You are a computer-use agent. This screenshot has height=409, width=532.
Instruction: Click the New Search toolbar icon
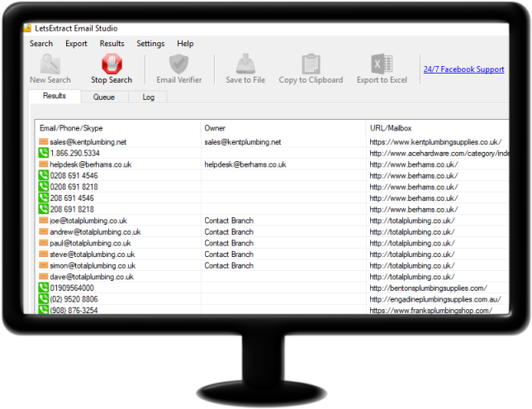50,64
